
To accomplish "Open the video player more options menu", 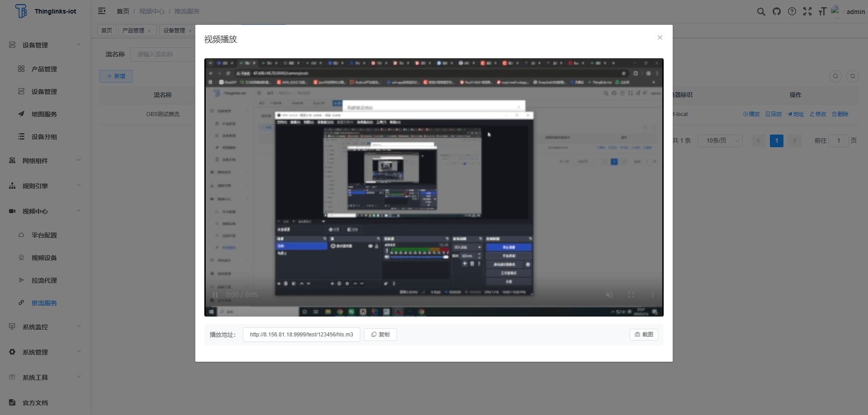I will click(652, 295).
